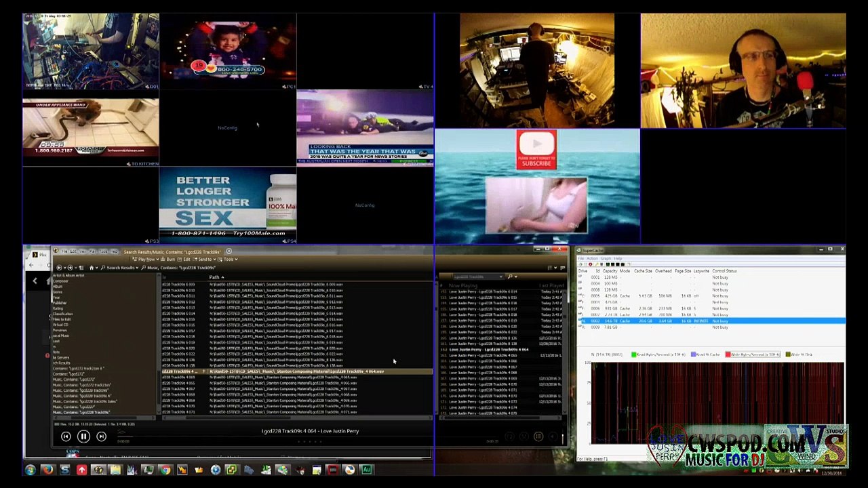Open the toolbar Tools dropdown arrow
Viewport: 868px width, 488px height.
tap(236, 260)
